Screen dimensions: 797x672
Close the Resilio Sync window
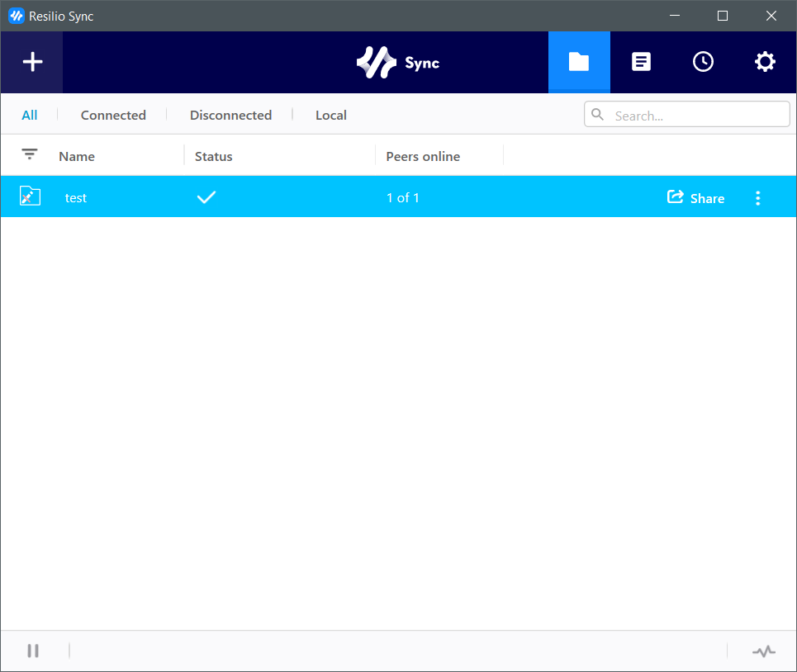point(771,16)
